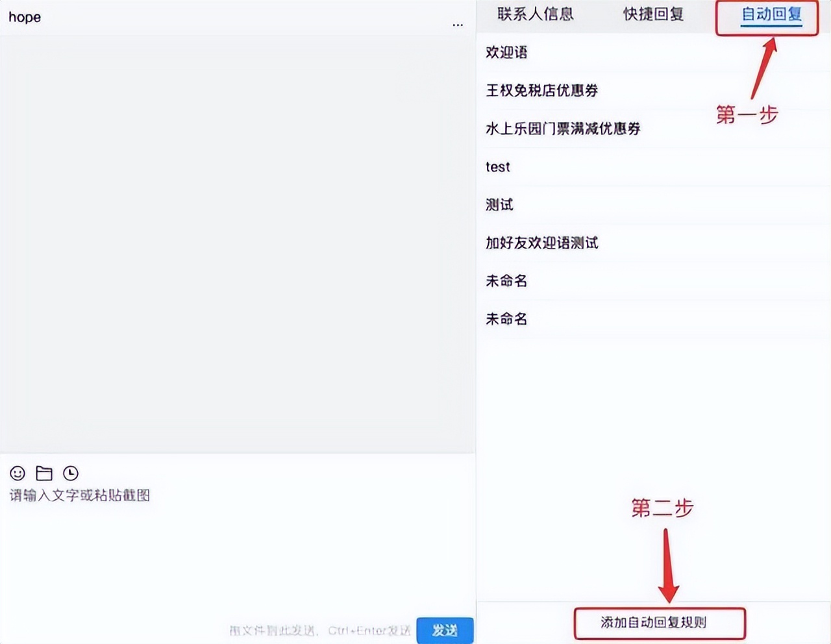This screenshot has height=644, width=831.
Task: Switch to the 联系人信息 tab
Action: (x=537, y=14)
